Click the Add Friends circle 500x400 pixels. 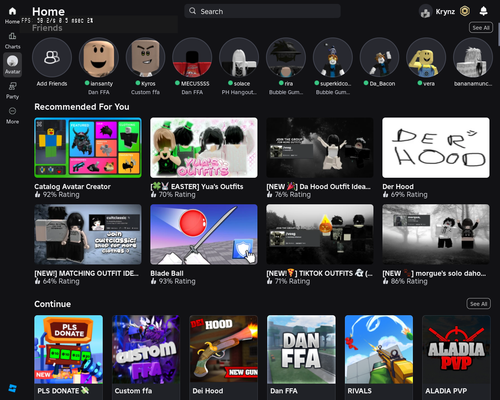coord(52,57)
